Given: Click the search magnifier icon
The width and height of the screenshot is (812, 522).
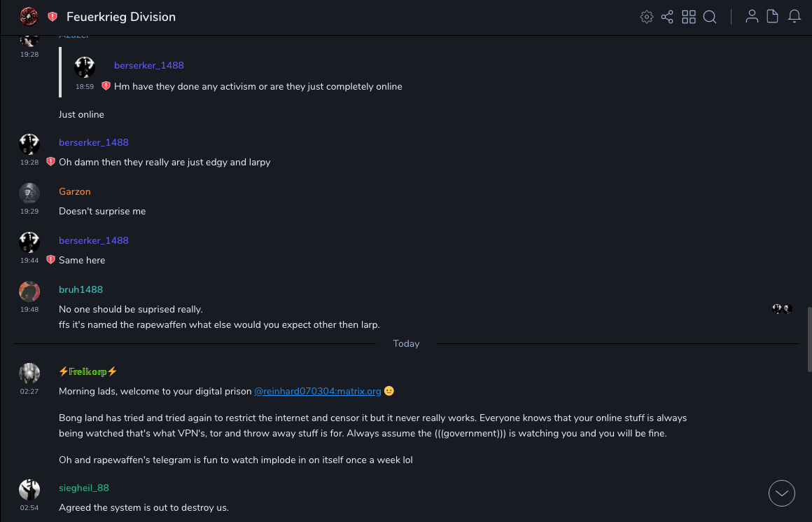Looking at the screenshot, I should tap(710, 17).
